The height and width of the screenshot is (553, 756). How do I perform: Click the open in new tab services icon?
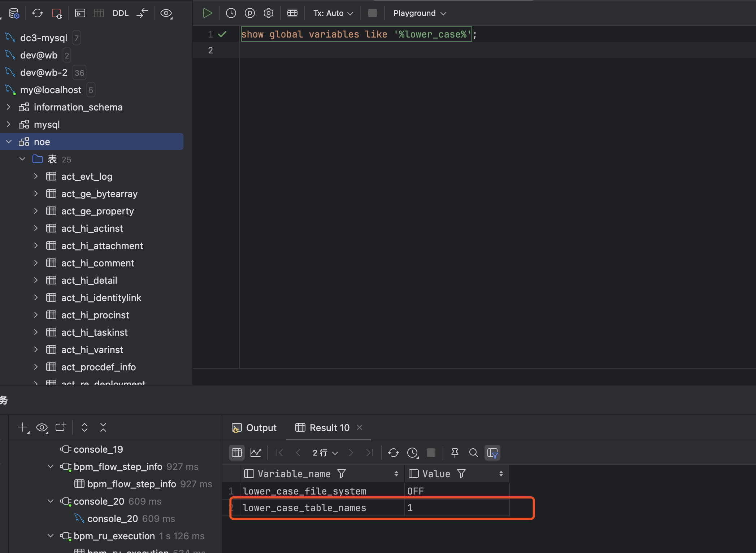tap(61, 427)
